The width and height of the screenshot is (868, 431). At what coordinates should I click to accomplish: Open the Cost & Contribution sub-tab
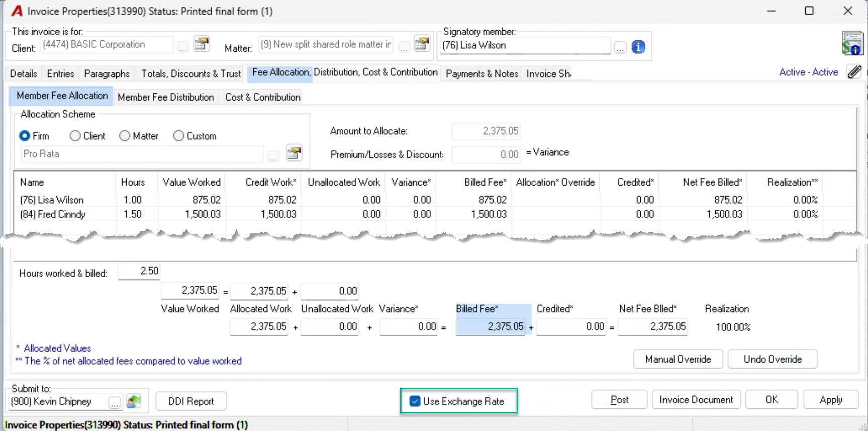point(263,97)
